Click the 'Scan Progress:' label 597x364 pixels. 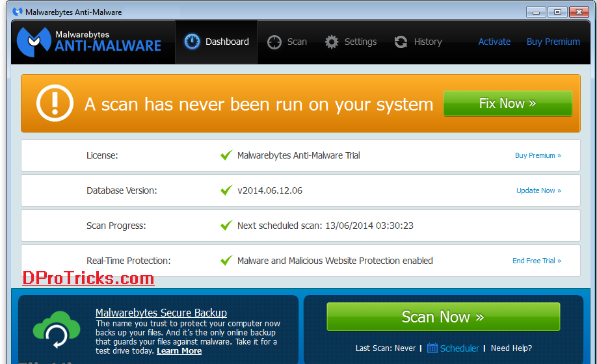116,226
